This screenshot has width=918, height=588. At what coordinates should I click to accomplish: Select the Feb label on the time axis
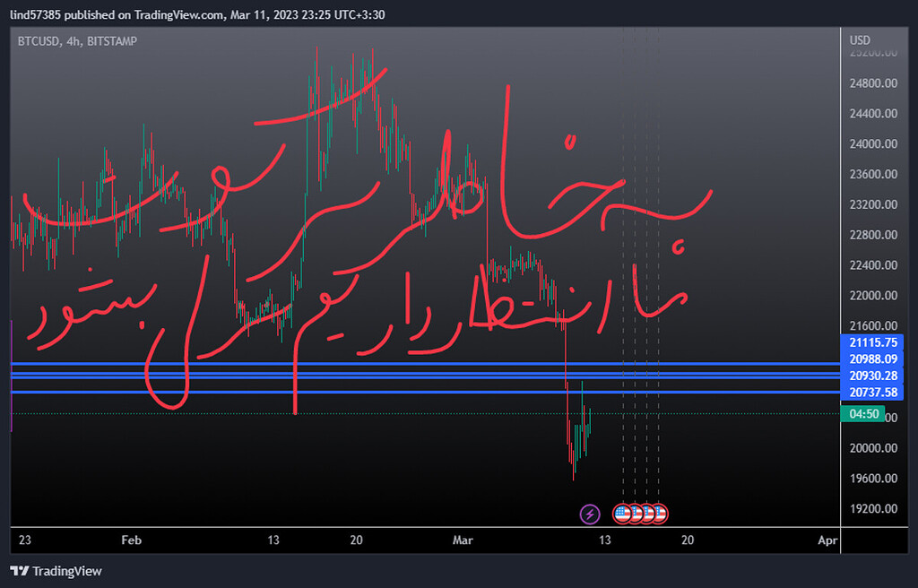pos(130,540)
